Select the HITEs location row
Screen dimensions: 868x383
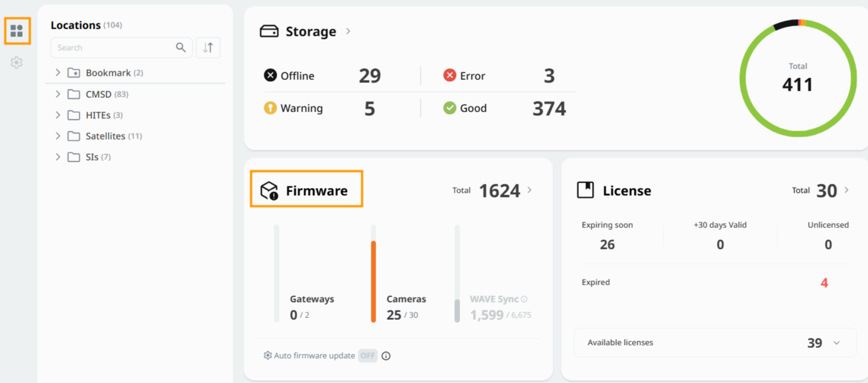pos(136,115)
